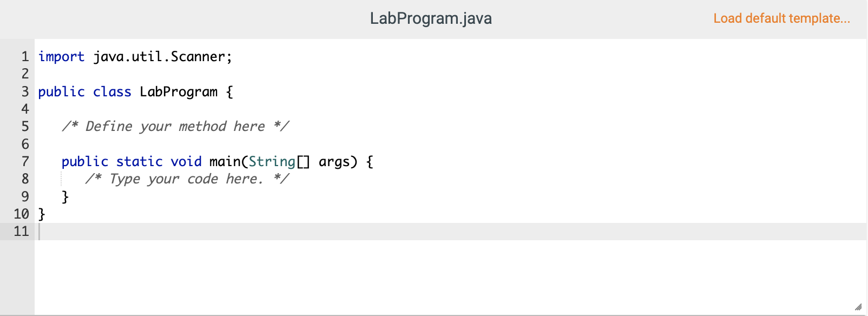
Task: Click the Type your code here comment
Action: pyautogui.click(x=188, y=179)
